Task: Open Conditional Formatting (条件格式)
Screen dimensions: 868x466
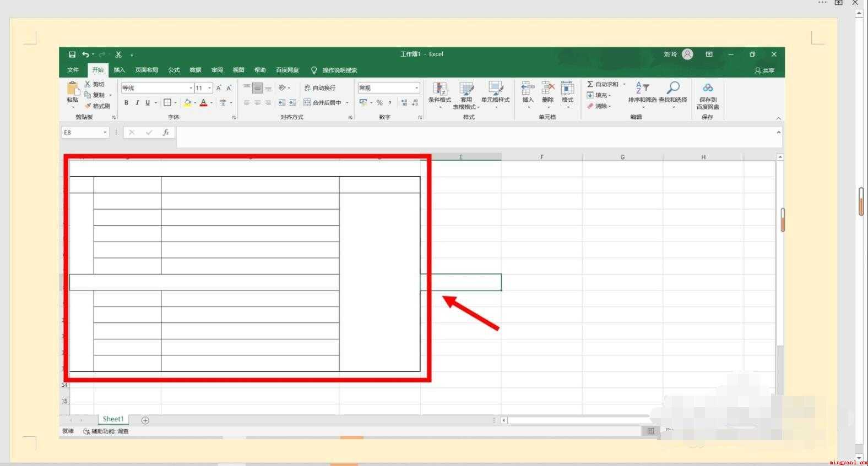Action: tap(440, 95)
